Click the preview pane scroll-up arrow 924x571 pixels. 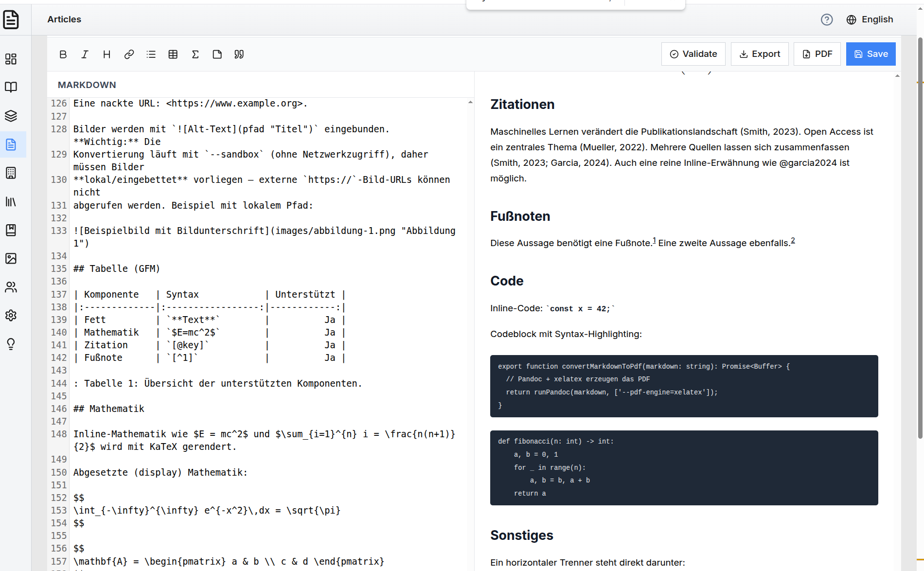click(x=897, y=76)
